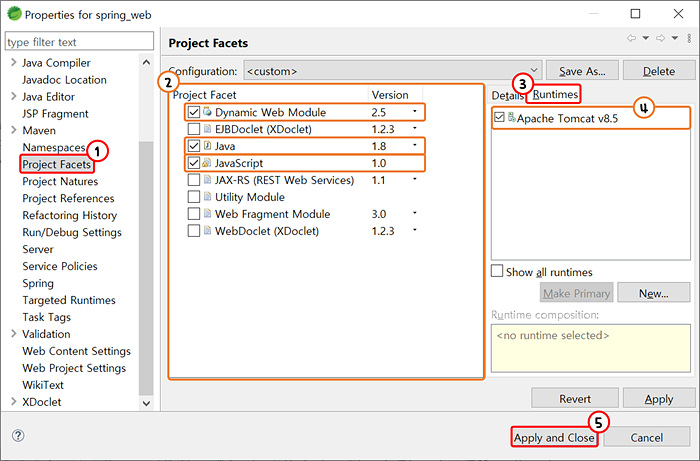Click the tree scrollbar down arrow

coord(146,403)
